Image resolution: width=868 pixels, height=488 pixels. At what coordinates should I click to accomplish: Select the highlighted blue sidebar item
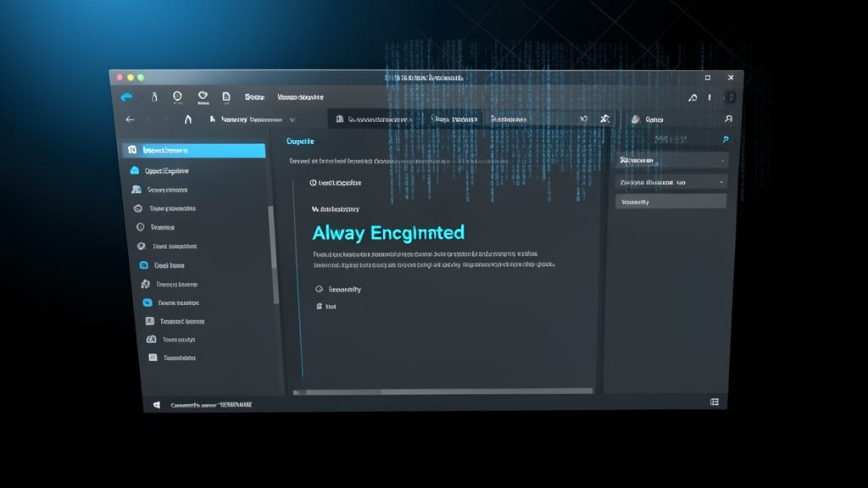(194, 151)
